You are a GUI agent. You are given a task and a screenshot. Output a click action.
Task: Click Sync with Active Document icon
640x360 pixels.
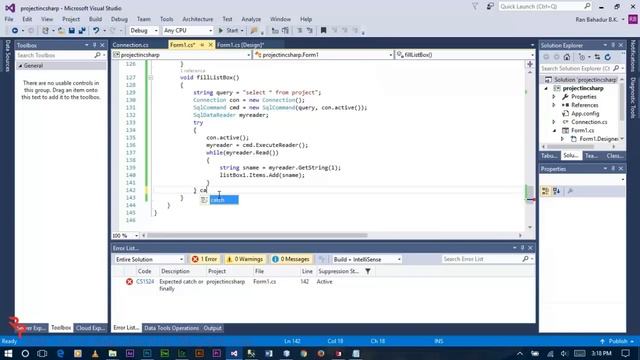tap(597, 57)
